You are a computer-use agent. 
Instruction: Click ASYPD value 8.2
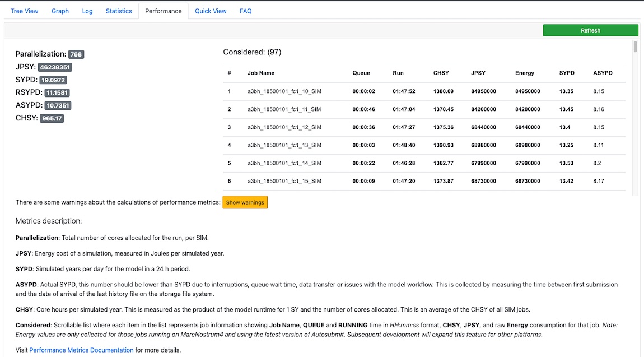[597, 163]
